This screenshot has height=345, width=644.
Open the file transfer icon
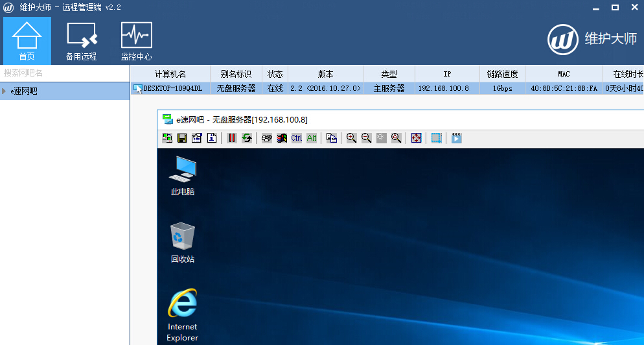click(332, 138)
